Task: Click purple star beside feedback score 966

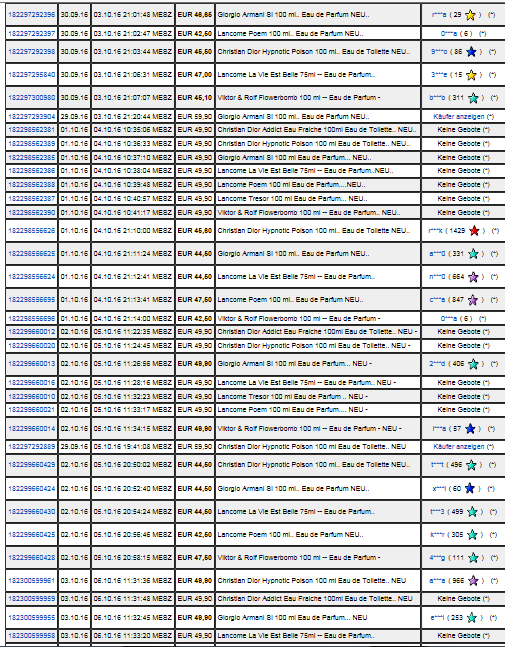Action: click(473, 581)
